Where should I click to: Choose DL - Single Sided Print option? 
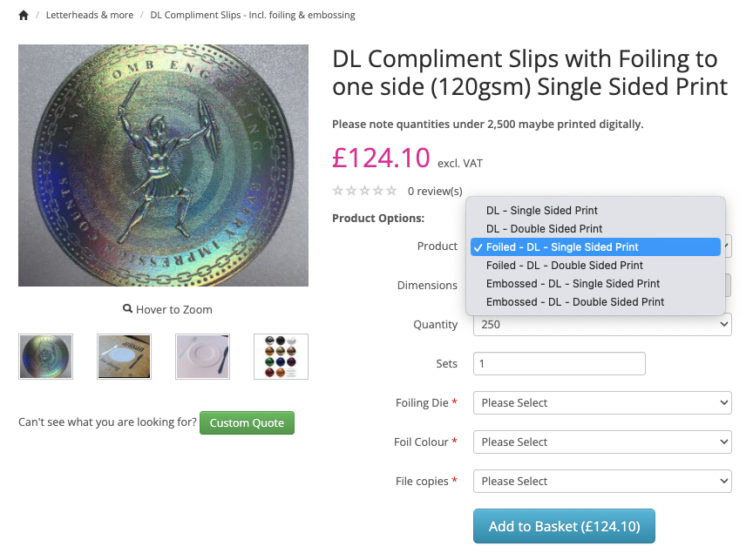541,211
